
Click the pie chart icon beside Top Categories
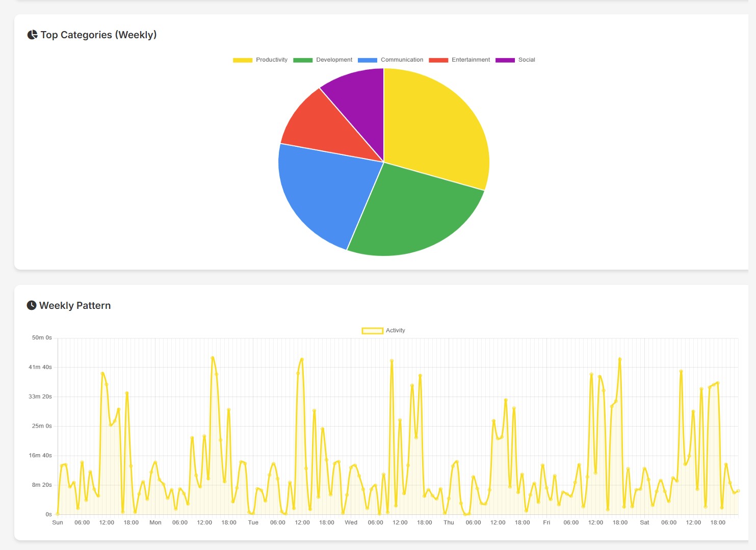[32, 35]
